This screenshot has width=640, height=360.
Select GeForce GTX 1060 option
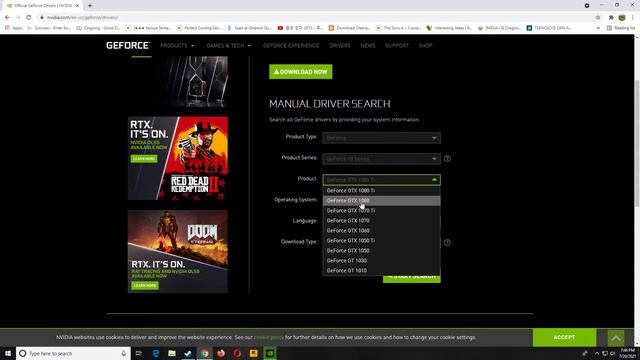[381, 231]
